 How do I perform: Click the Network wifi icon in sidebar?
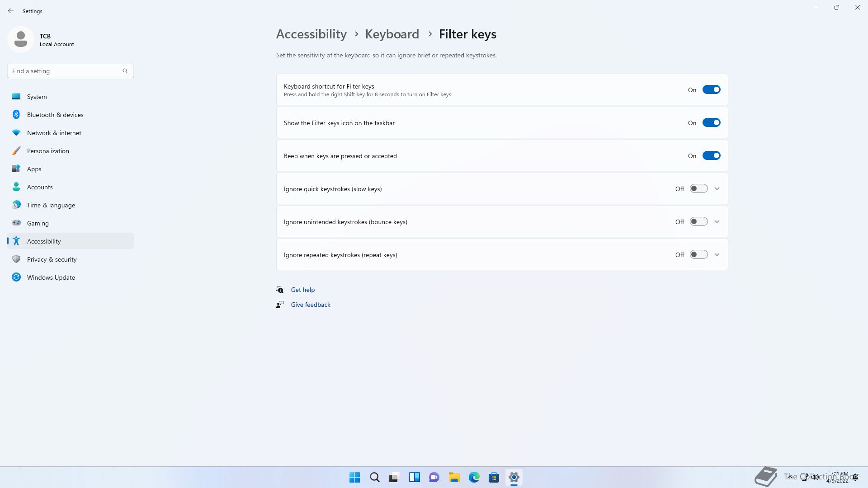pyautogui.click(x=16, y=132)
